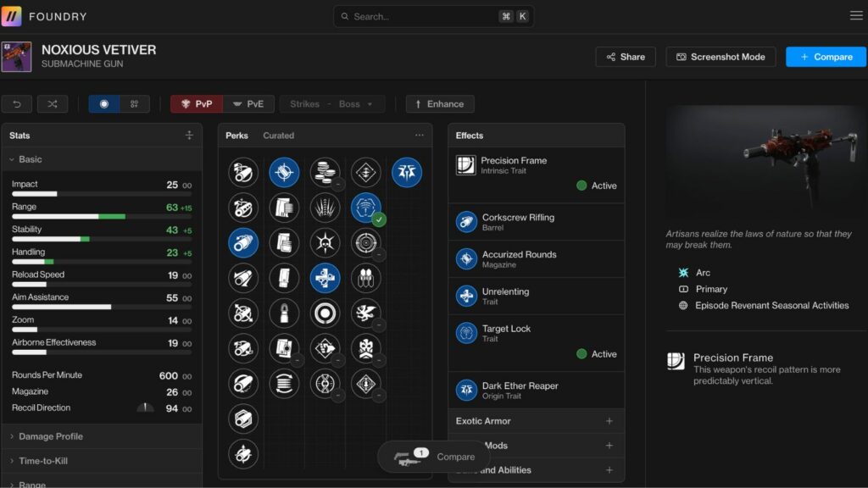This screenshot has width=868, height=488.
Task: Pick the crosshair target trait perk icon
Action: point(366,243)
